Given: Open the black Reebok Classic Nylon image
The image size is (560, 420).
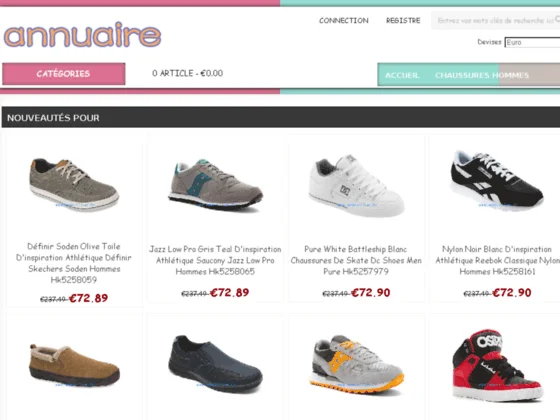Looking at the screenshot, I should (497, 181).
